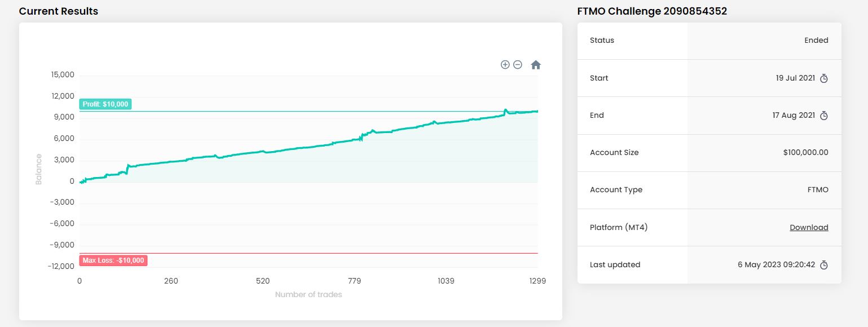
Task: Zoom out of the balance chart
Action: [x=518, y=65]
